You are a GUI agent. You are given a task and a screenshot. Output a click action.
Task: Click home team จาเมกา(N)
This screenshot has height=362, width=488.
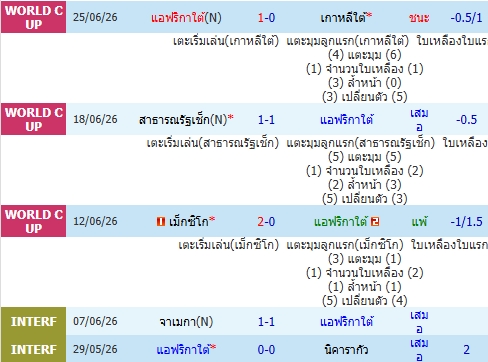186,322
